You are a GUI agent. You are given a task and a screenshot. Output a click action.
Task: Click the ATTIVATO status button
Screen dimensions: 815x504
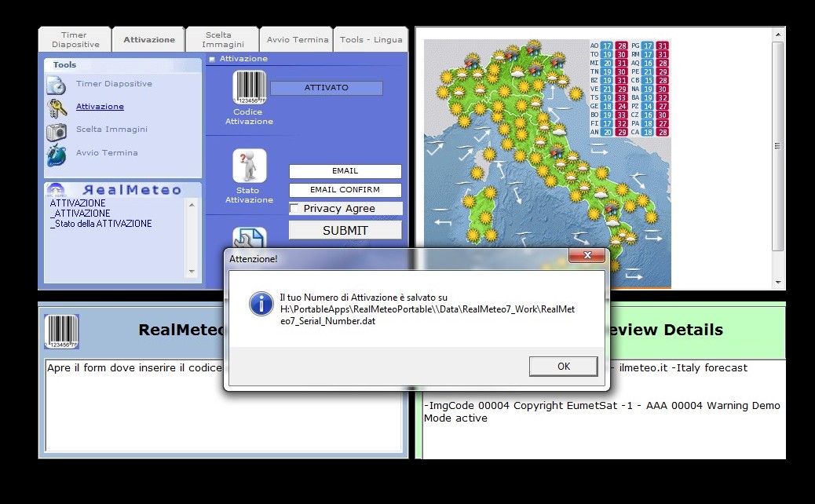[x=327, y=88]
